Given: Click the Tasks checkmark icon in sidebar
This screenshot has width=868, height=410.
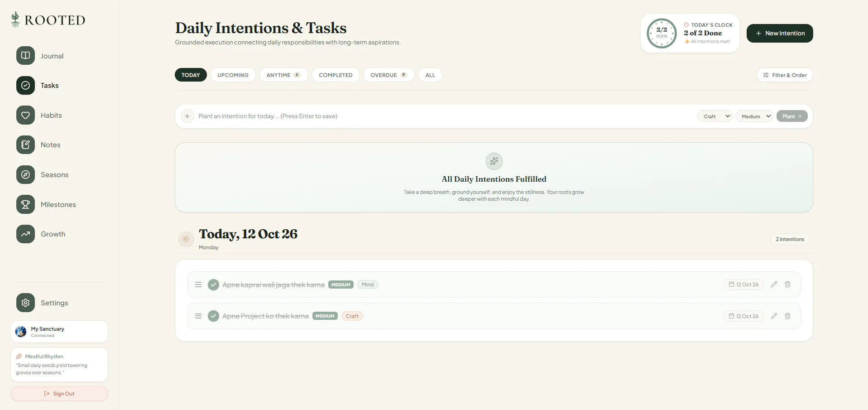Looking at the screenshot, I should pos(25,85).
